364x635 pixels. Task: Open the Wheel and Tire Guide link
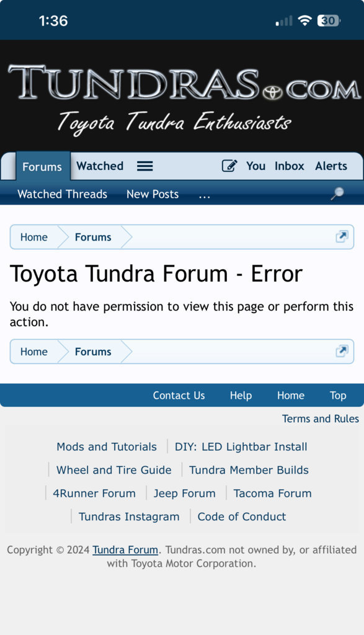113,470
